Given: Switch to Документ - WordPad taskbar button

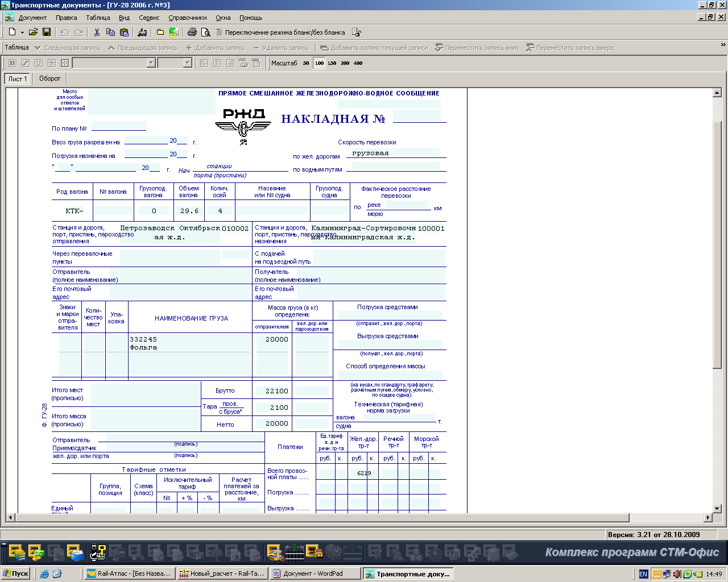Looking at the screenshot, I should pos(316,573).
